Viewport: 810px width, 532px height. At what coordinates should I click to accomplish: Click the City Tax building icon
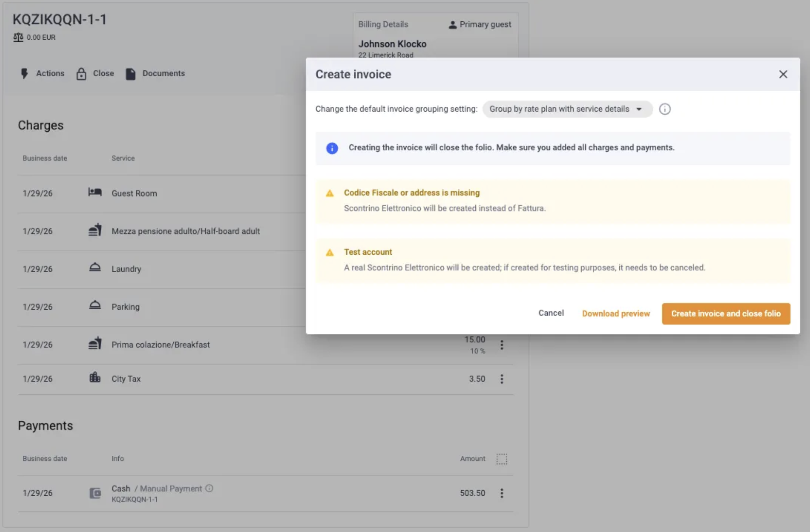pos(95,377)
